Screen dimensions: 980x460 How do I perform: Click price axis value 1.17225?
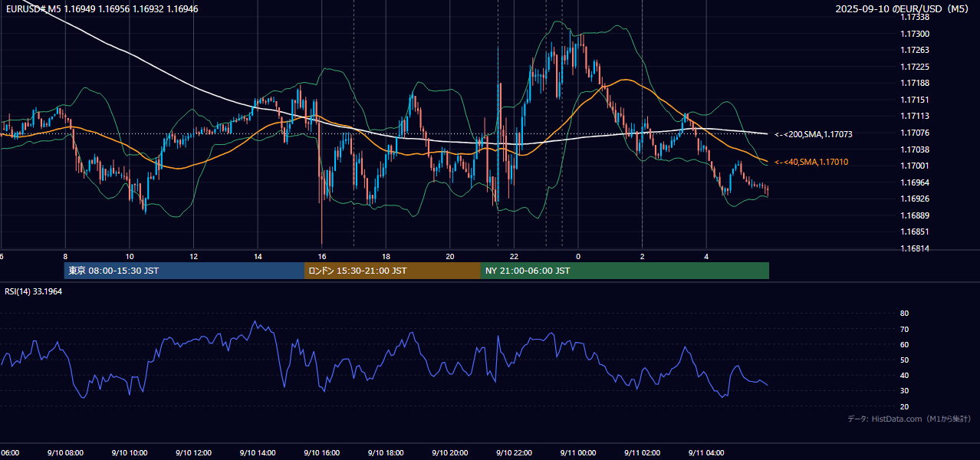914,67
